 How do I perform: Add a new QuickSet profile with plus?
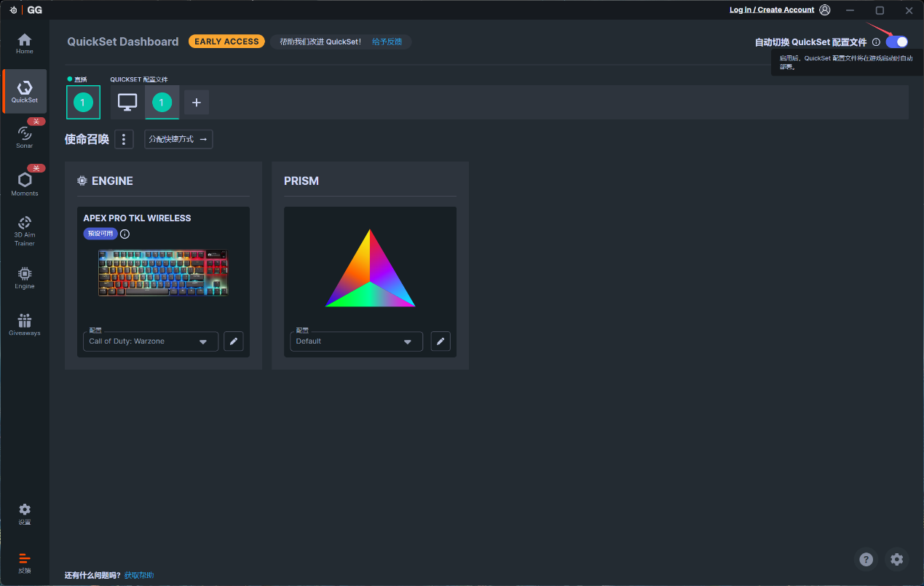pyautogui.click(x=196, y=103)
